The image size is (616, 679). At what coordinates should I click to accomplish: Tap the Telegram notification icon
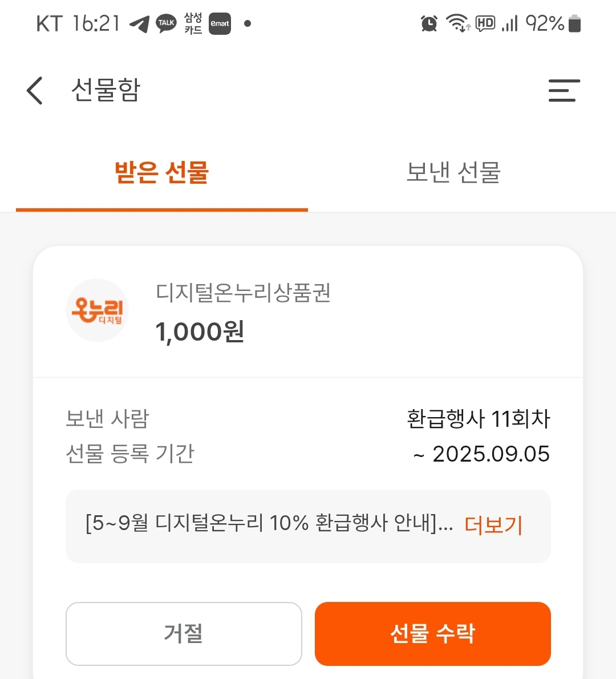click(139, 24)
